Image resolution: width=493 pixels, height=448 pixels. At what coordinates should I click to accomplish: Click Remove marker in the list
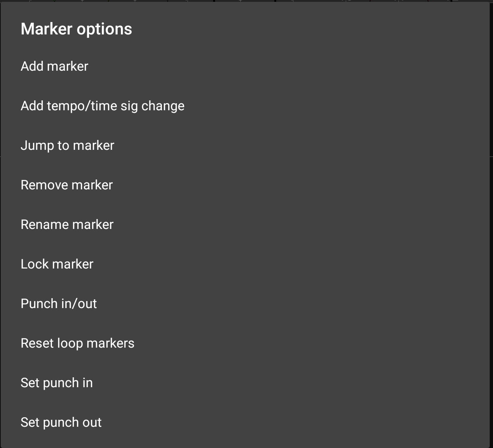pyautogui.click(x=67, y=185)
